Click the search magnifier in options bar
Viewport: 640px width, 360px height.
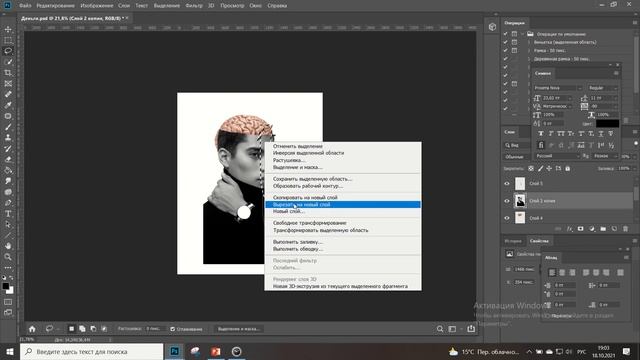[x=440, y=329]
